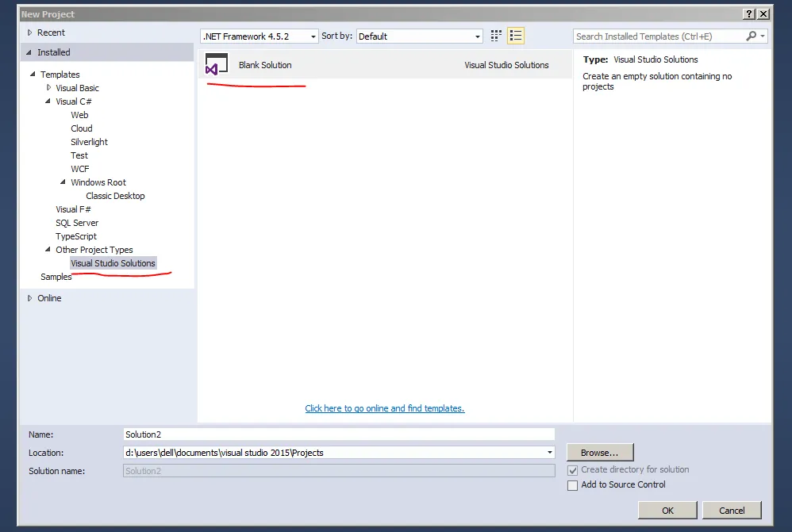
Task: Open the Location path dropdown arrow
Action: point(549,453)
